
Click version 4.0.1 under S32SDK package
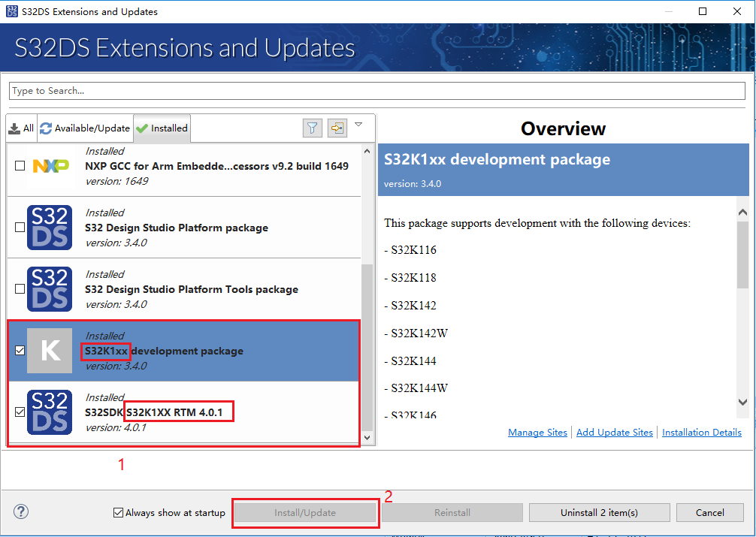[x=116, y=427]
